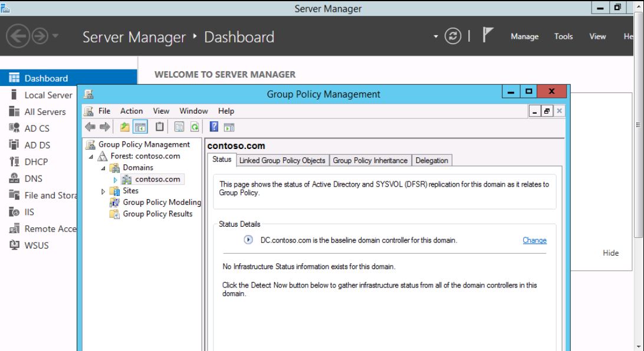644x351 pixels.
Task: Open Server Manager notifications flag
Action: pyautogui.click(x=487, y=35)
